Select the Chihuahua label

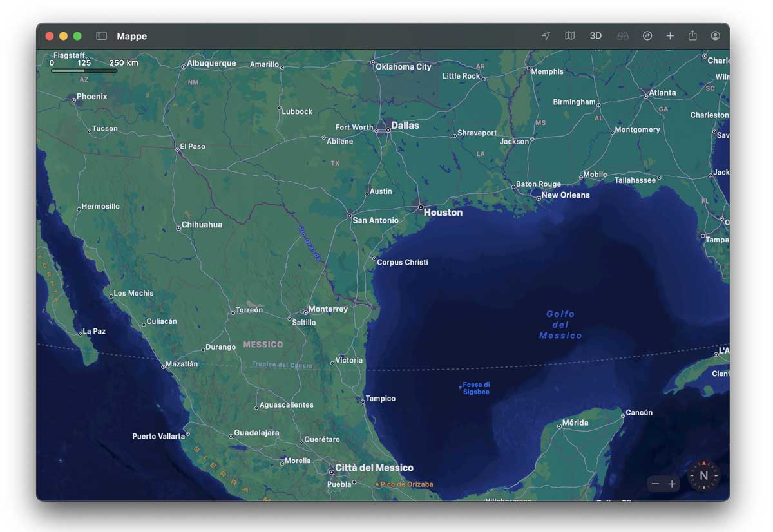[202, 225]
